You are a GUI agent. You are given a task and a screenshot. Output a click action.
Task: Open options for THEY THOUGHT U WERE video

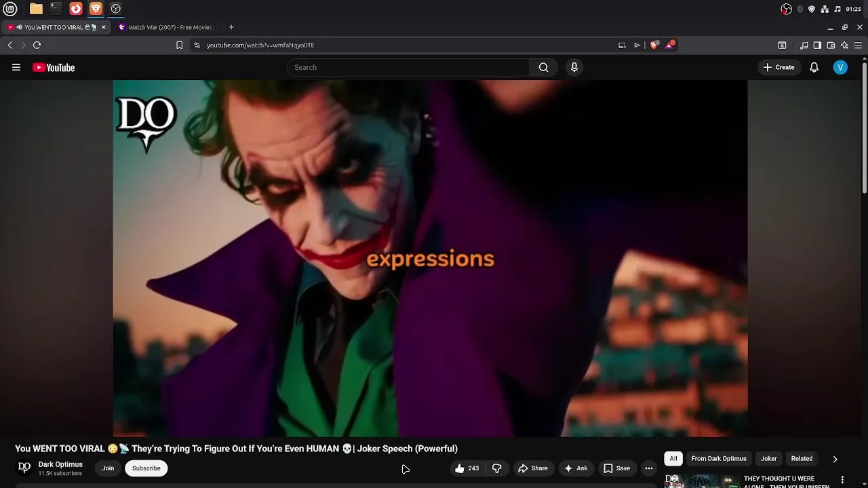(843, 479)
